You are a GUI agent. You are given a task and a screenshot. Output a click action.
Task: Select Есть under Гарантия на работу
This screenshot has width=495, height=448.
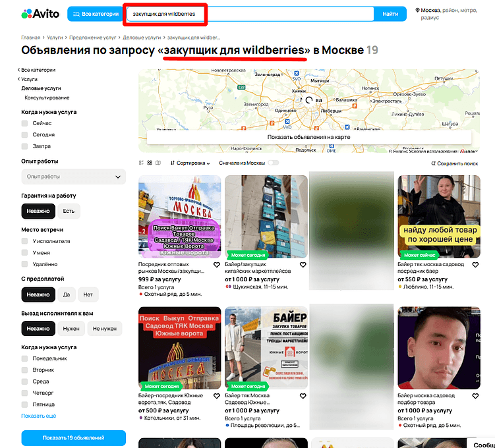(x=69, y=211)
